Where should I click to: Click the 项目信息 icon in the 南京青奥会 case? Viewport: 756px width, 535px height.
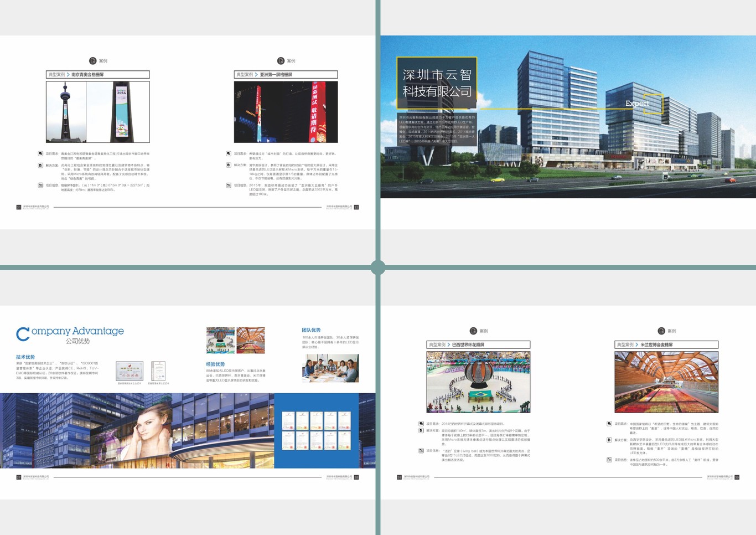click(x=41, y=185)
